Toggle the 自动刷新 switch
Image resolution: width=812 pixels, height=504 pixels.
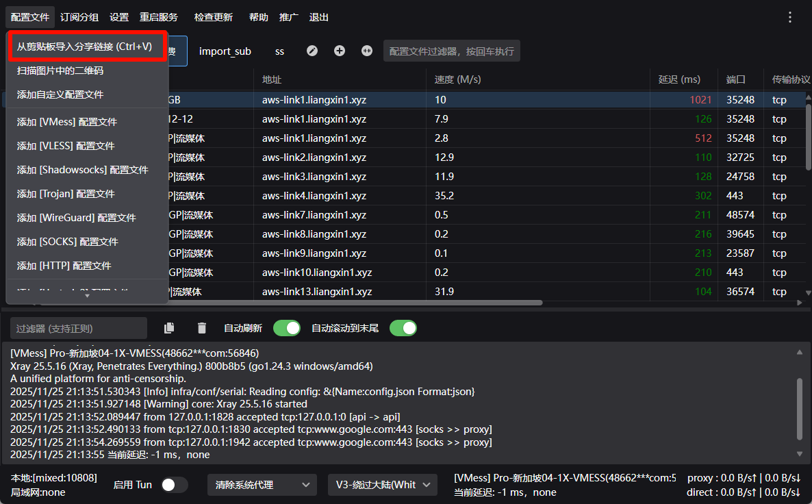click(286, 328)
